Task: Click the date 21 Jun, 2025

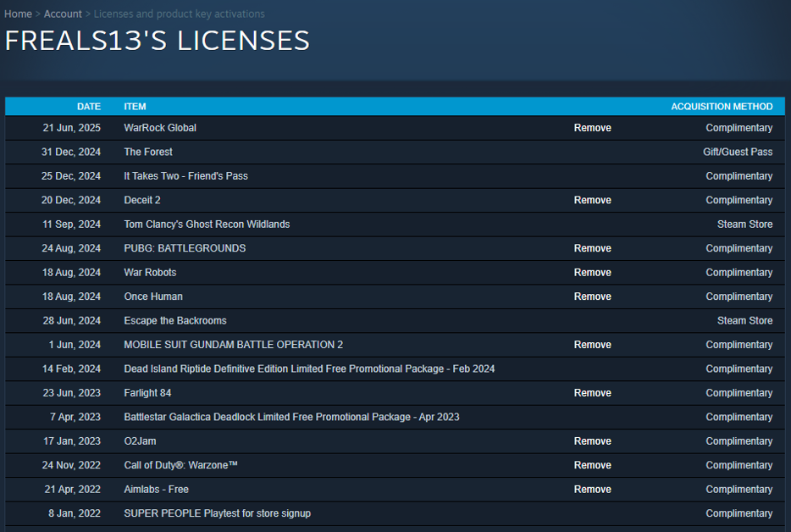Action: coord(72,128)
